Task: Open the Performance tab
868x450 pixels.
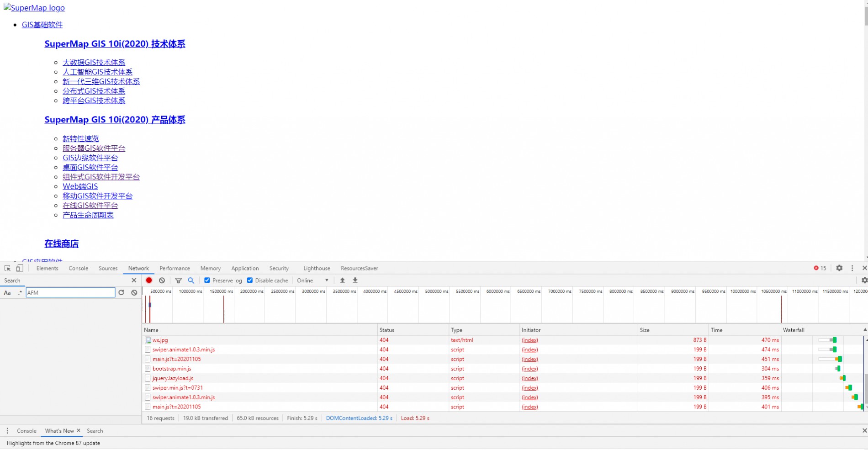Action: pyautogui.click(x=175, y=268)
